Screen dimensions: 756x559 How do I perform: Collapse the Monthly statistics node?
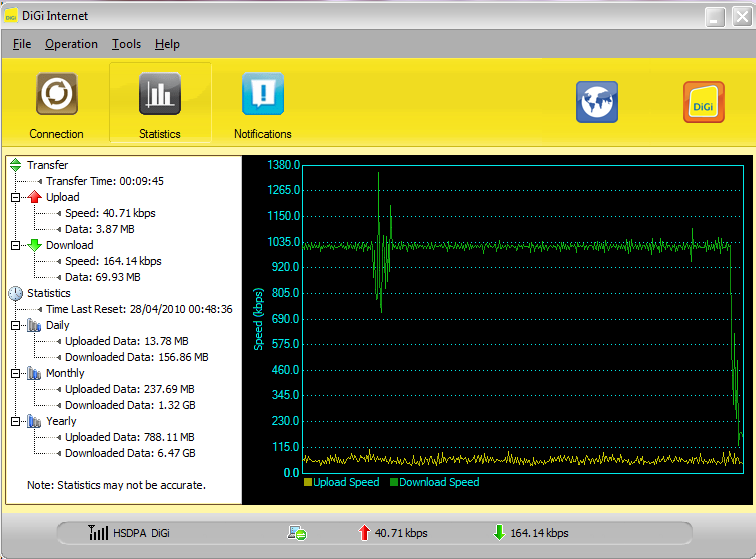15,374
